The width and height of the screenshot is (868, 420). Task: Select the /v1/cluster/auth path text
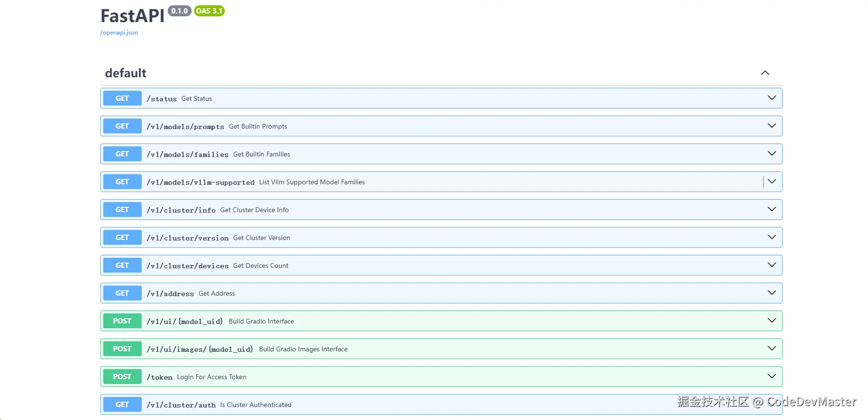(181, 405)
